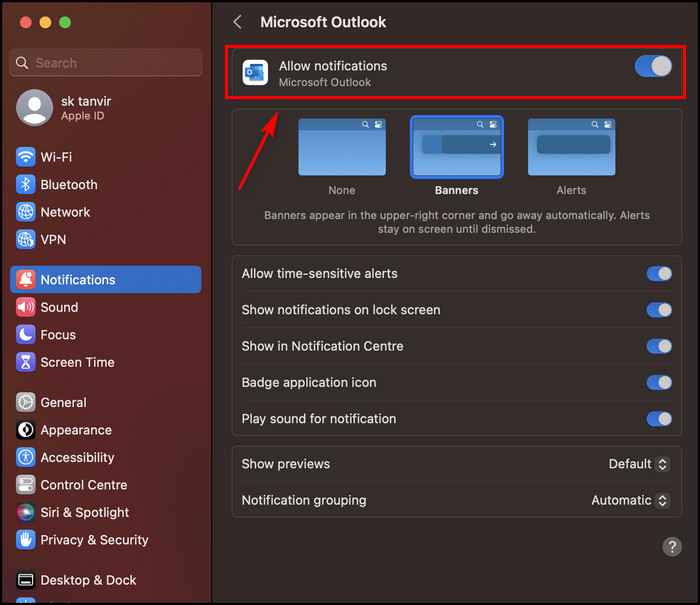Open Privacy & Security hand icon

click(25, 540)
